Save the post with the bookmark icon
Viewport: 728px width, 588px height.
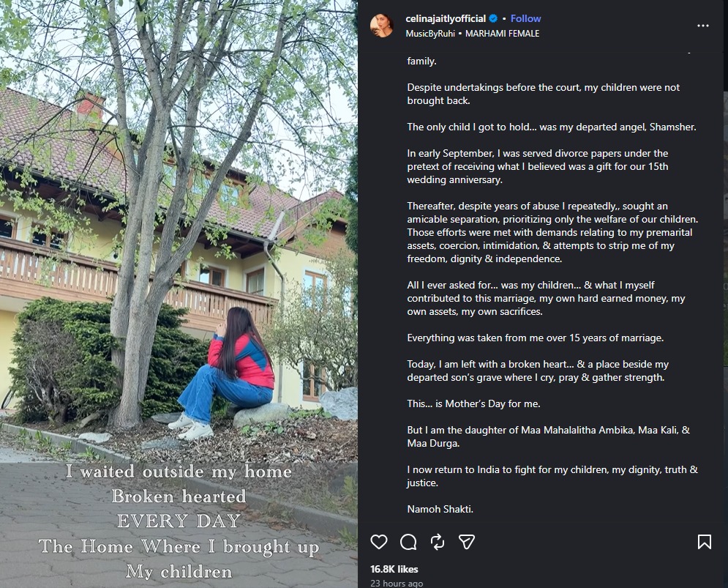[705, 542]
